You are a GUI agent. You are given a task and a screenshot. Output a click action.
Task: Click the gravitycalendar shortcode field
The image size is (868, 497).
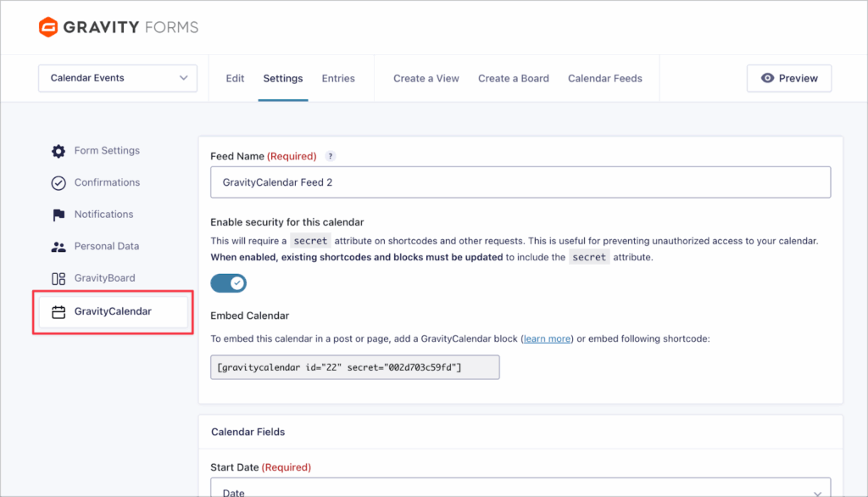[x=355, y=367]
